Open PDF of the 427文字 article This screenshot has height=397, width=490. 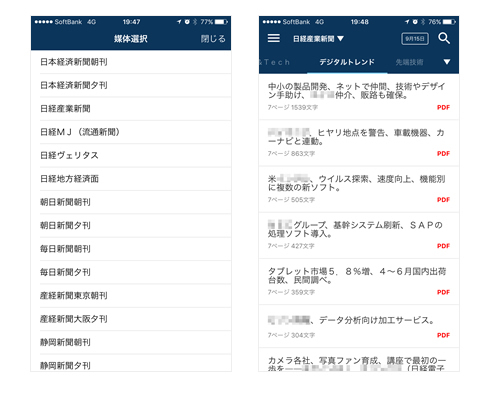tap(443, 246)
